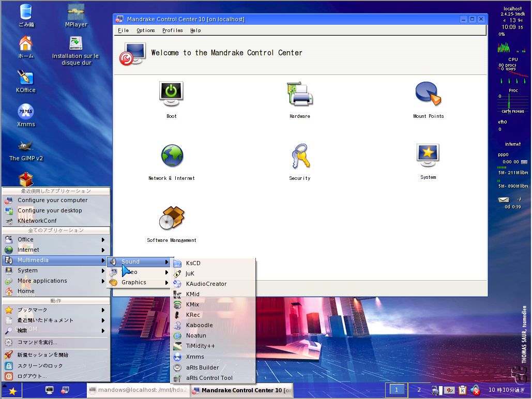The width and height of the screenshot is (532, 399).
Task: Open the terminal icon in the panel
Action: [50, 390]
